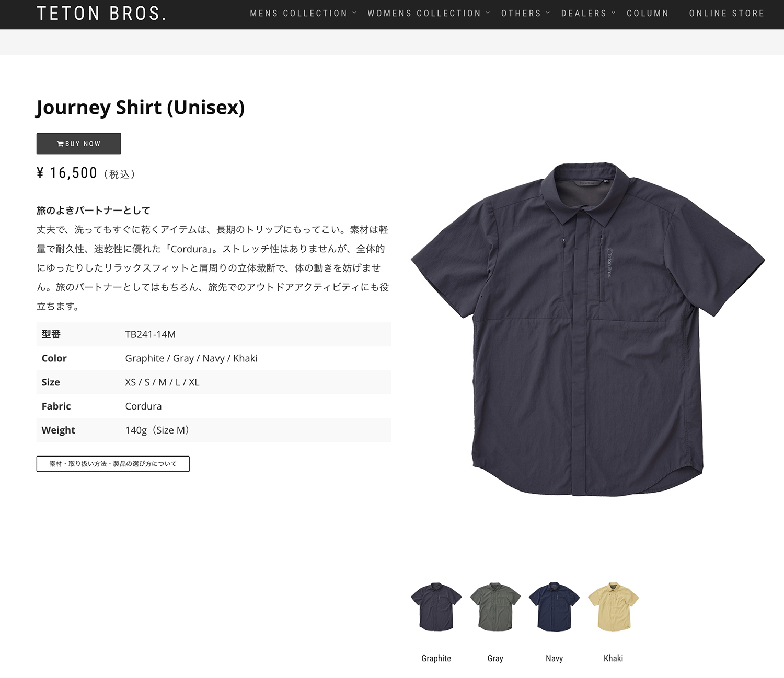The height and width of the screenshot is (678, 784).
Task: Select the Navy shirt thumbnail
Action: (x=554, y=606)
